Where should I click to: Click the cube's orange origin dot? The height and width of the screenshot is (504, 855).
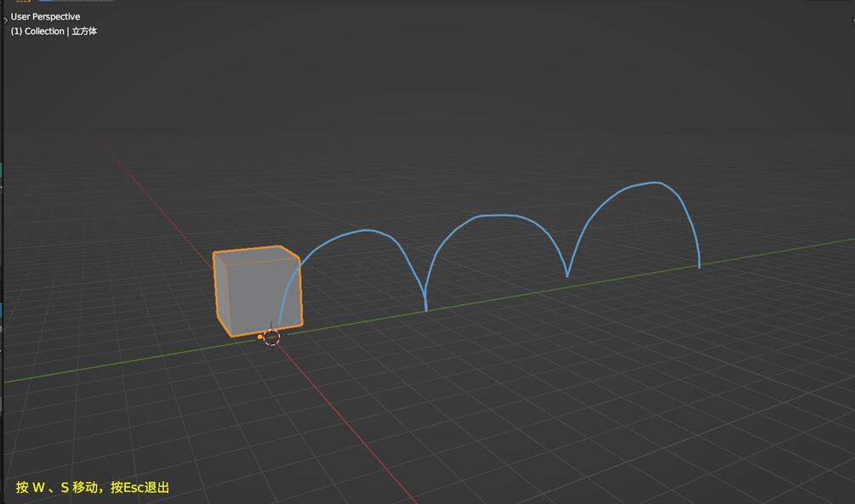(x=260, y=337)
